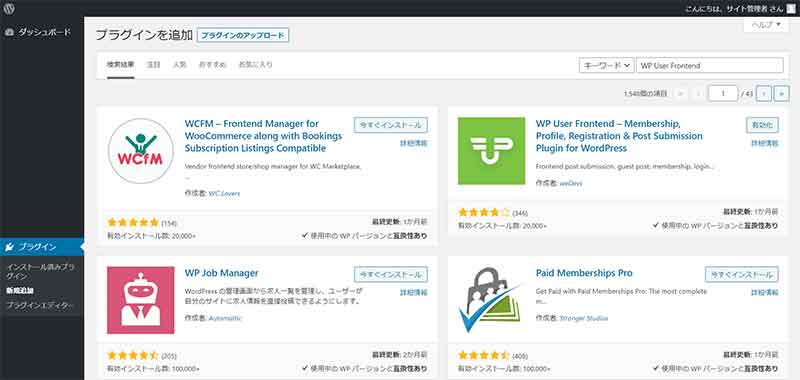Viewport: 800px width, 380px height.
Task: View 詳細情報 for WCFM plugin
Action: 413,143
